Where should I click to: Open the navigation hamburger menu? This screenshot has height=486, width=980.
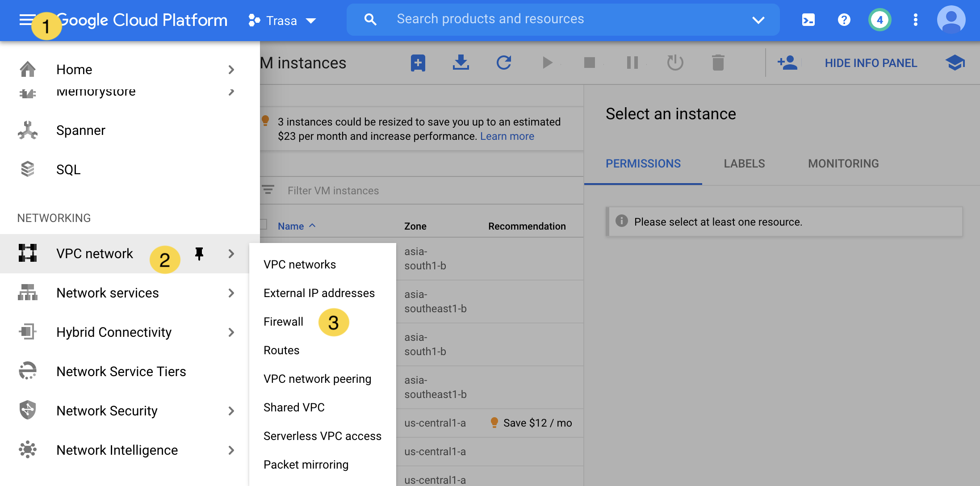[x=25, y=20]
